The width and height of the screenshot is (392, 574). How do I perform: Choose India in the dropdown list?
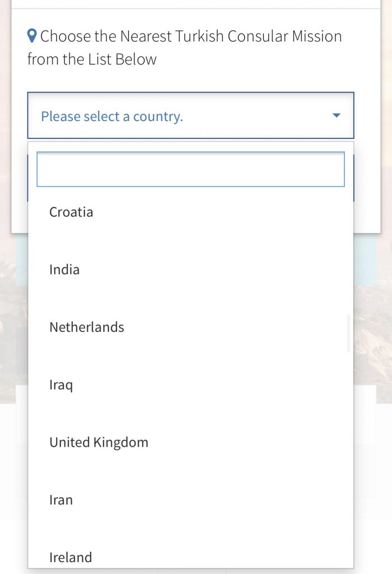64,270
